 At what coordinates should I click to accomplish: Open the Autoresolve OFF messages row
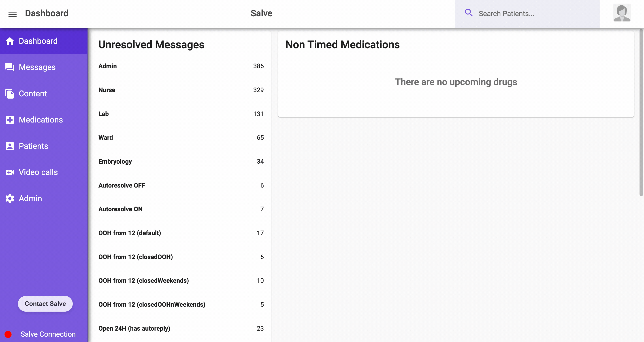point(181,185)
